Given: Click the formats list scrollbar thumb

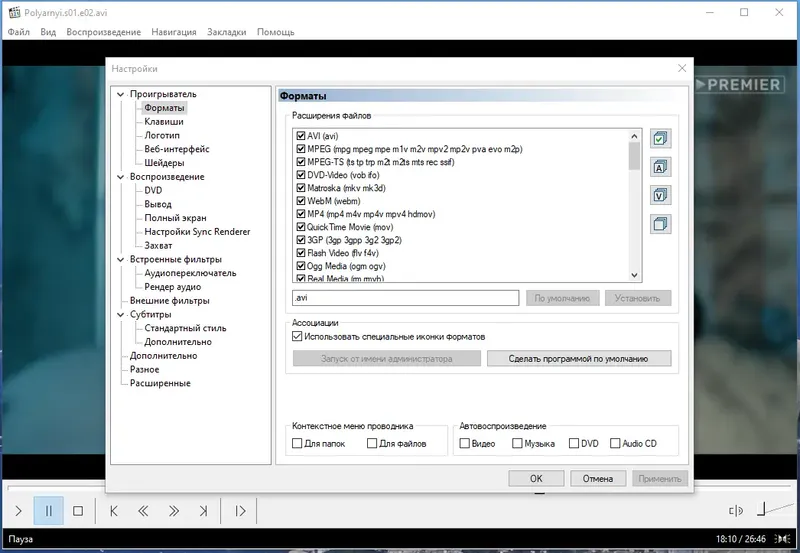Looking at the screenshot, I should click(x=634, y=156).
